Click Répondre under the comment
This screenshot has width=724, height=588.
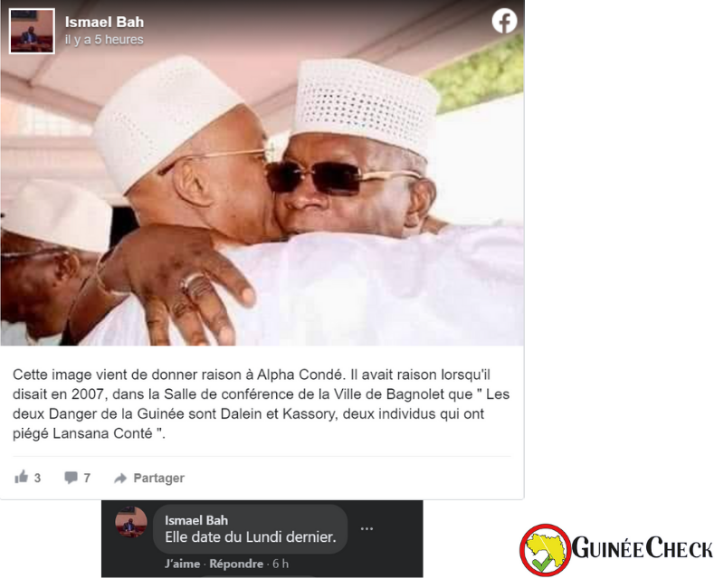(x=236, y=564)
